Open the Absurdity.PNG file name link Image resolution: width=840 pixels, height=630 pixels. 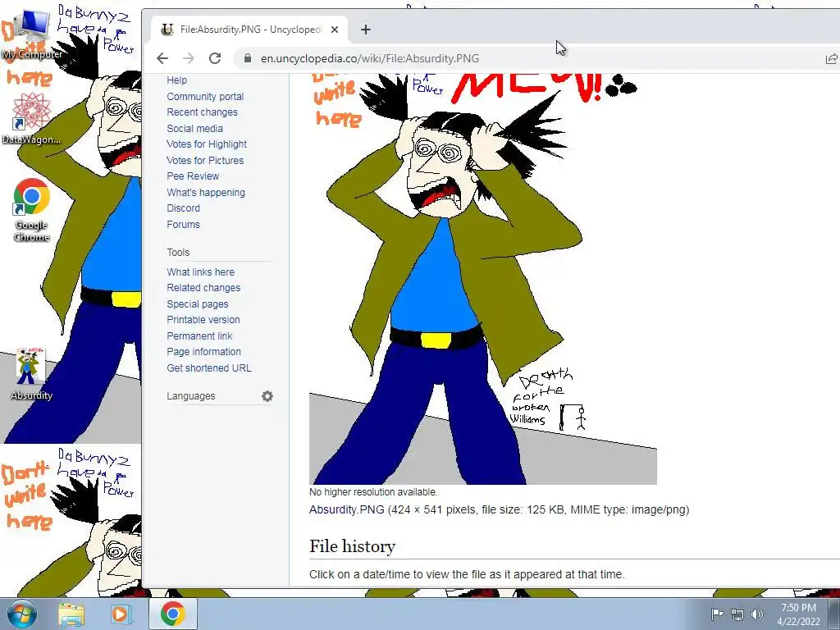pos(347,509)
